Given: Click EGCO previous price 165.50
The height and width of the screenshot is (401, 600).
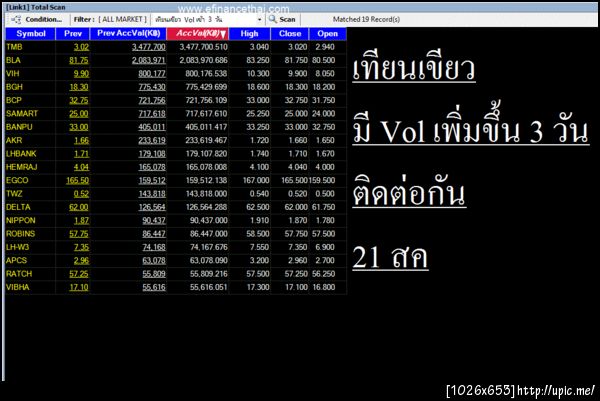Looking at the screenshot, I should click(x=77, y=181).
